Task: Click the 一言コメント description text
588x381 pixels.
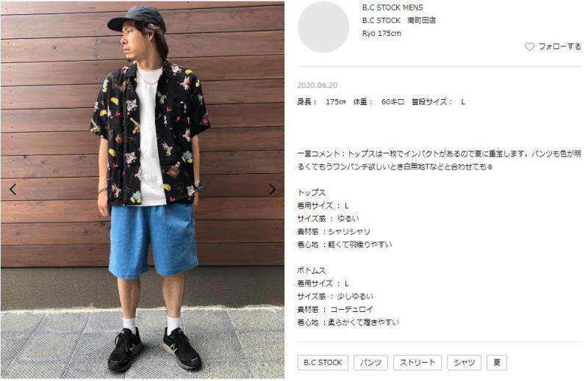Action: click(439, 160)
